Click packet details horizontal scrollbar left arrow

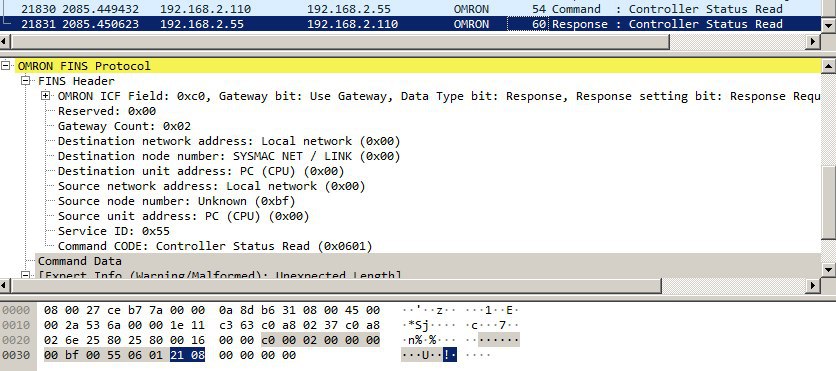tap(5, 286)
